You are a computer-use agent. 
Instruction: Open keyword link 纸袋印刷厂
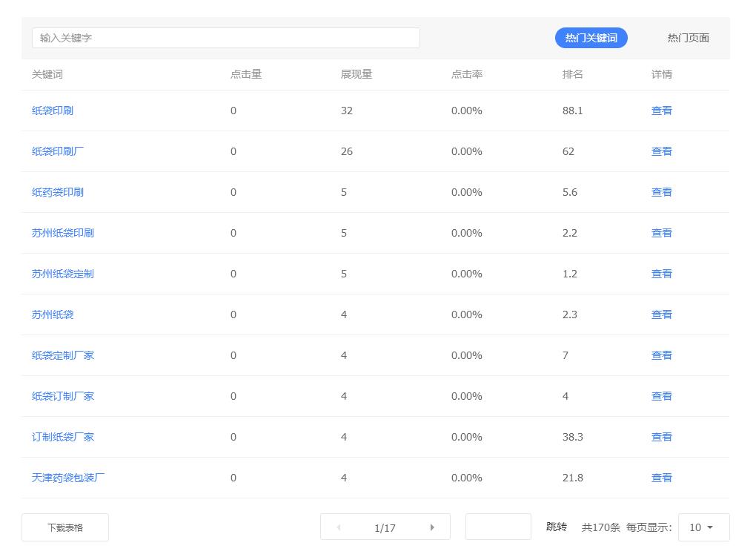[57, 151]
